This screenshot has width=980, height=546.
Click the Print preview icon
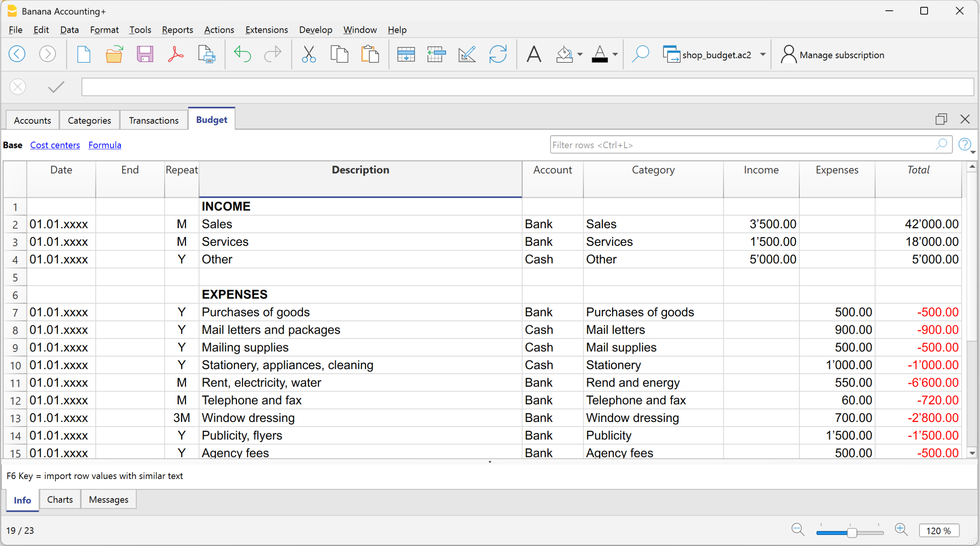click(x=206, y=54)
